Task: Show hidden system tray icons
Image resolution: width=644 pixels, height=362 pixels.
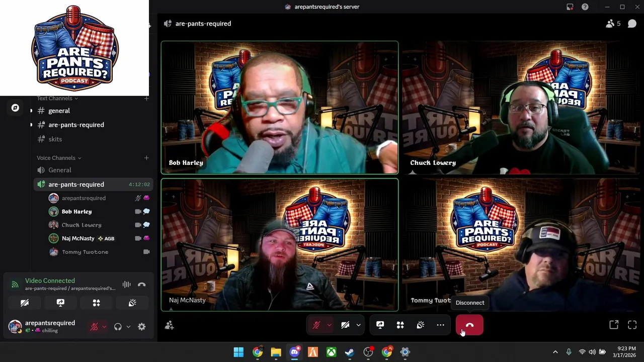Action: coord(555,352)
